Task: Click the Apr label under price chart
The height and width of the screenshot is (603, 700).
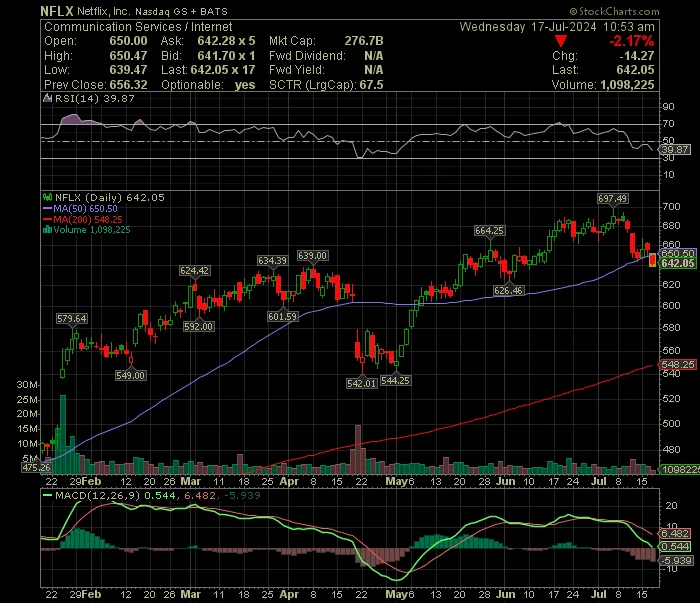Action: point(289,481)
